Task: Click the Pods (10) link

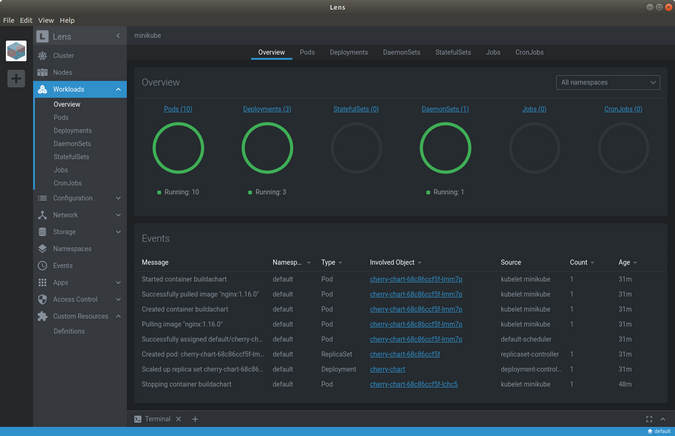Action: point(178,109)
